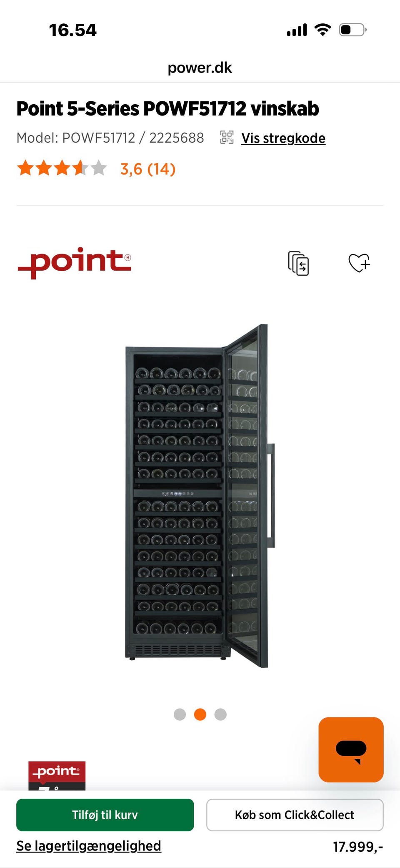
Task: Click the red Point brand logo
Action: pyautogui.click(x=75, y=262)
